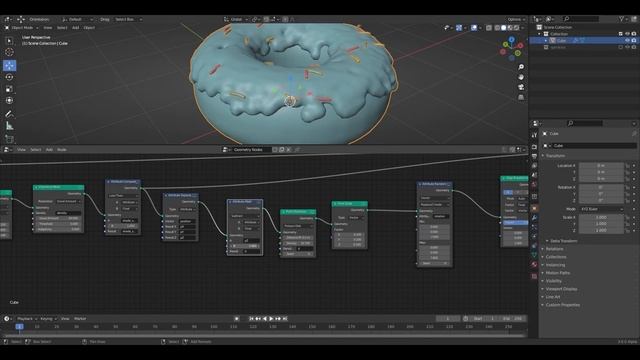Viewport: 640px width, 360px height.
Task: Open the Object Data properties tab
Action: point(534,255)
